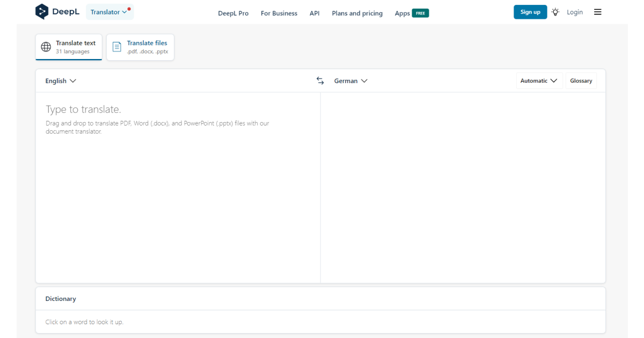This screenshot has height=338, width=644.
Task: Click the red notification dot on Translator
Action: [x=129, y=9]
